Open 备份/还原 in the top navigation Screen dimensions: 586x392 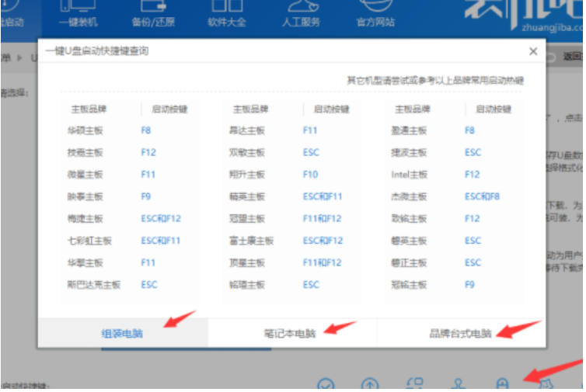coord(153,15)
